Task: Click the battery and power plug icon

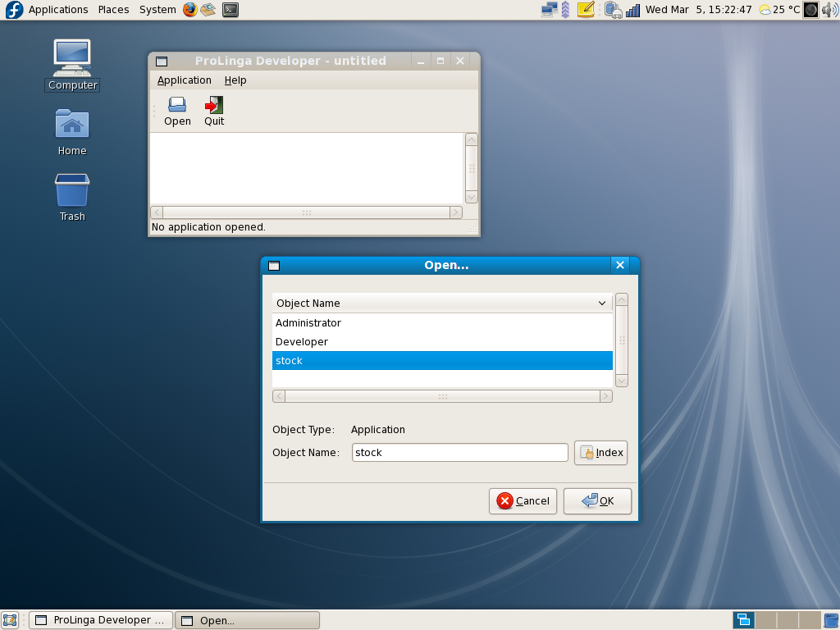Action: (x=614, y=10)
